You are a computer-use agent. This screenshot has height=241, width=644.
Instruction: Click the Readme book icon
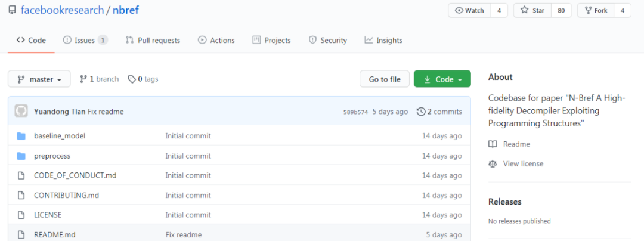(x=493, y=144)
